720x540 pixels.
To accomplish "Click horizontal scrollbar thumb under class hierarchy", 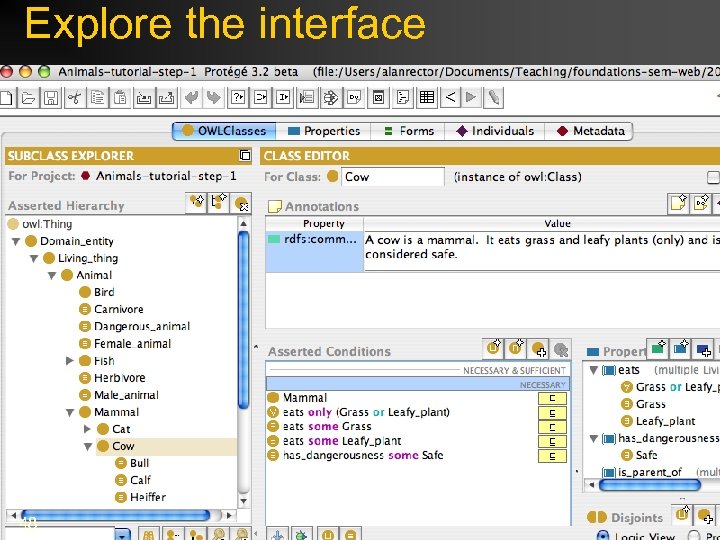I will pos(116,515).
